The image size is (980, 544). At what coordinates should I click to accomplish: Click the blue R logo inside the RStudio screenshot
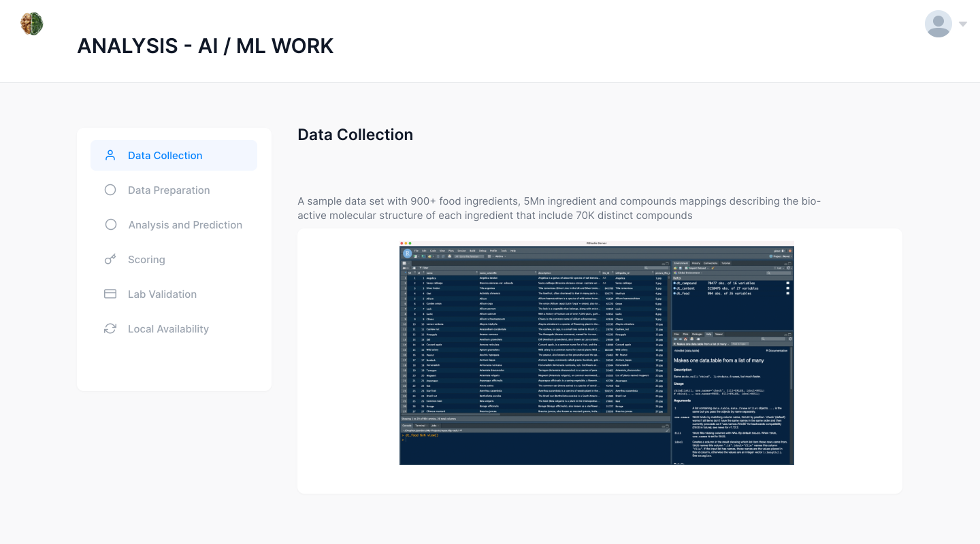point(407,253)
